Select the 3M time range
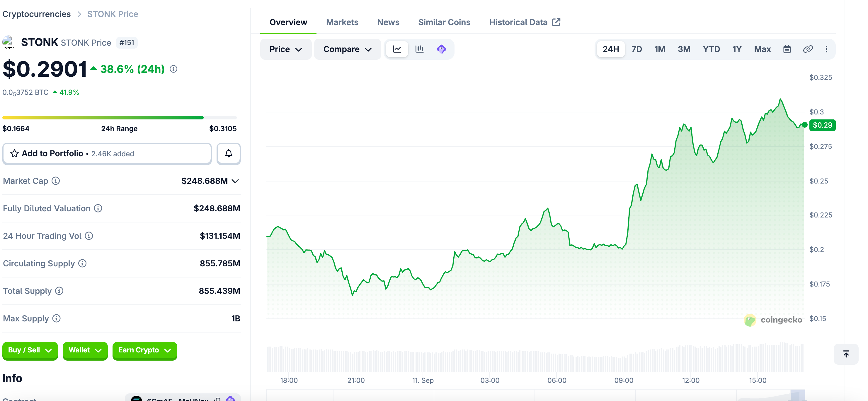The width and height of the screenshot is (868, 401). click(684, 49)
